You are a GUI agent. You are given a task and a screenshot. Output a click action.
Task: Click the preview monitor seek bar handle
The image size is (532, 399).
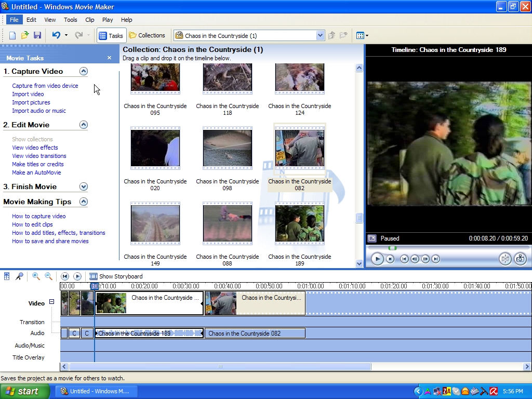point(393,248)
